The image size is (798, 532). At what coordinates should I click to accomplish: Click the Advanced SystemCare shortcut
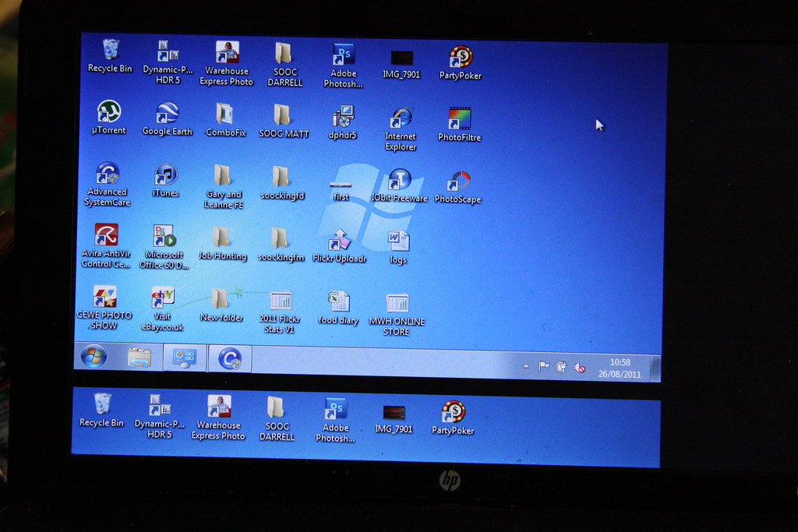[108, 174]
